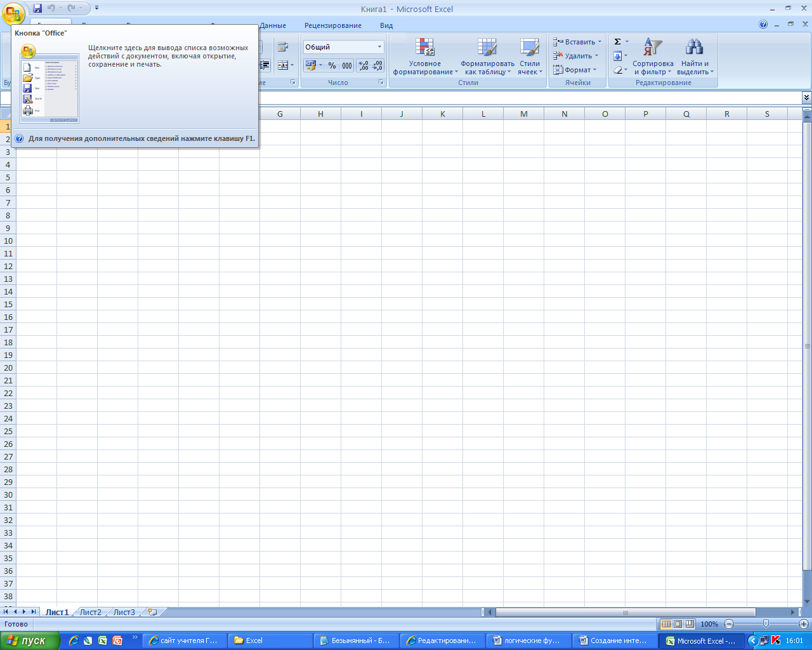Go to last sheet navigation arrow
The width and height of the screenshot is (812, 650).
click(x=34, y=612)
